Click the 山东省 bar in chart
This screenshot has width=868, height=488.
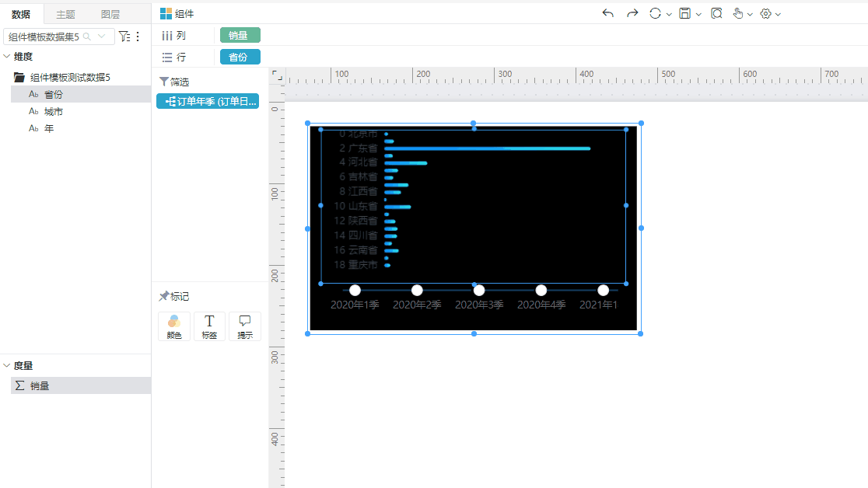point(397,207)
